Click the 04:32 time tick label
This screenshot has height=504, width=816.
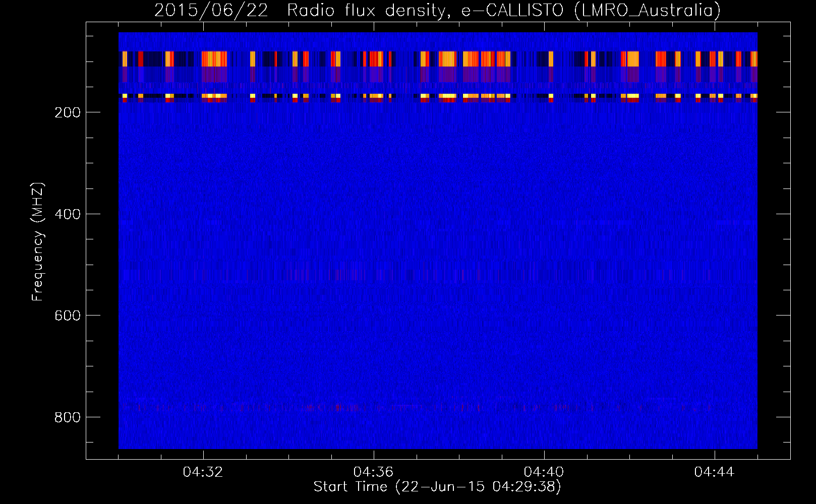(x=203, y=472)
